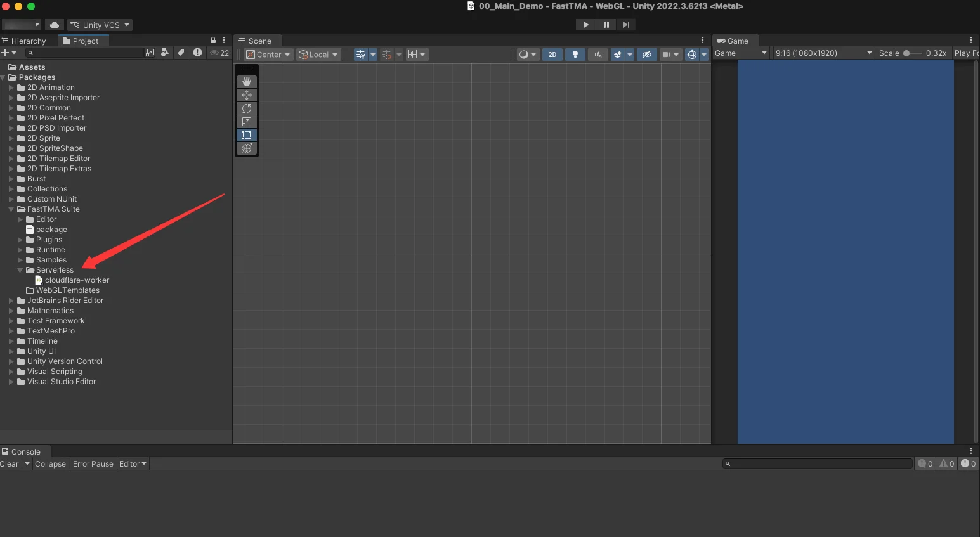Click the Step frame button

pyautogui.click(x=626, y=25)
